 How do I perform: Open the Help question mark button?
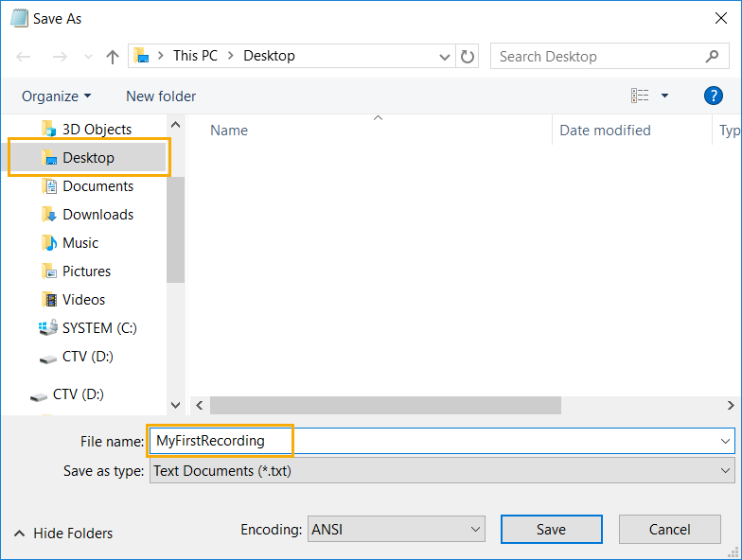[x=714, y=96]
